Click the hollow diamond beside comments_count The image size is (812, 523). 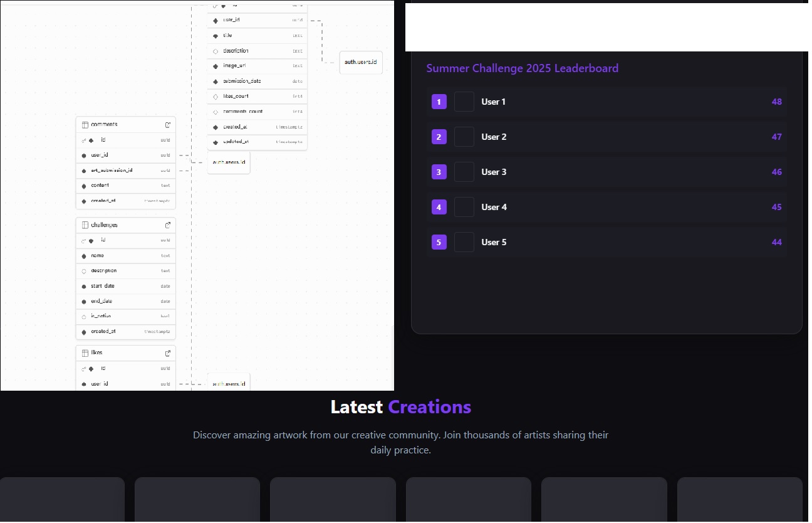216,112
